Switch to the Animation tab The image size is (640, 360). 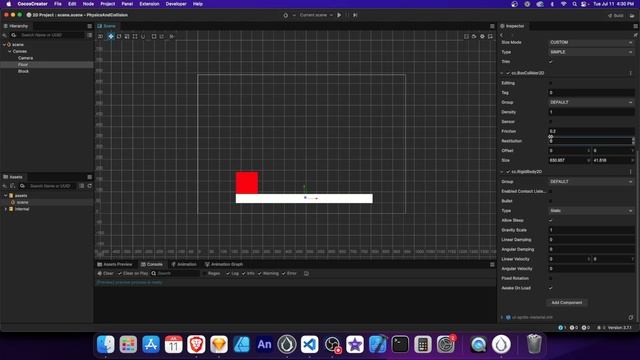coord(184,264)
